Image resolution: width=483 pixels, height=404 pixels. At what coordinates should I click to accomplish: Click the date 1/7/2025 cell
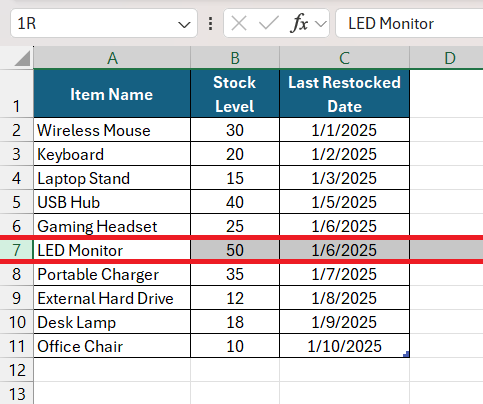point(344,274)
